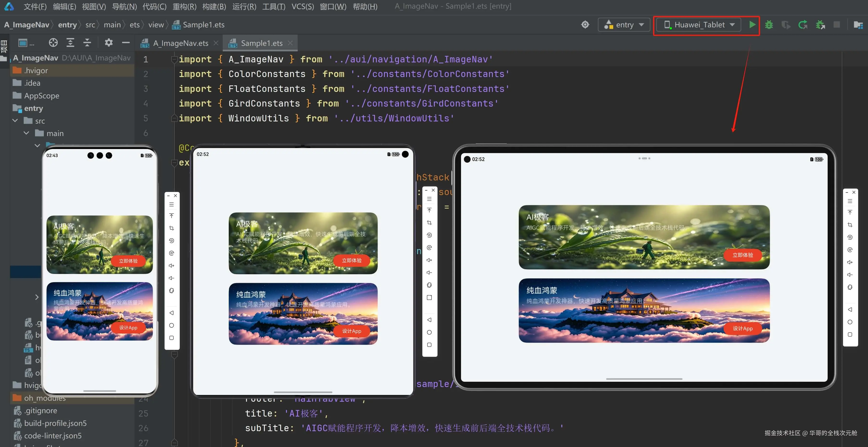Open project panel settings gear
Screen dimensions: 868x447
(109, 42)
